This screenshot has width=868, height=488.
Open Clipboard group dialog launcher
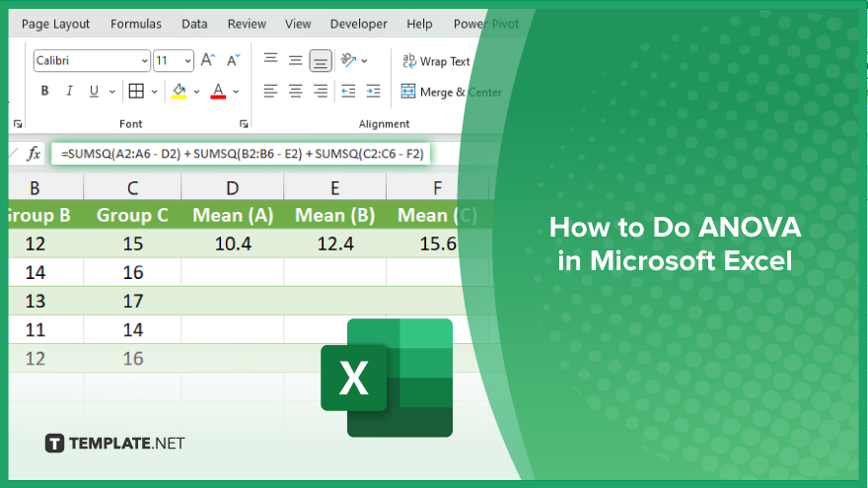coord(17,124)
